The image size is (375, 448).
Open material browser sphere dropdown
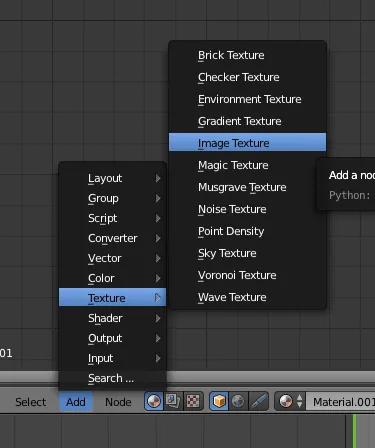[290, 401]
